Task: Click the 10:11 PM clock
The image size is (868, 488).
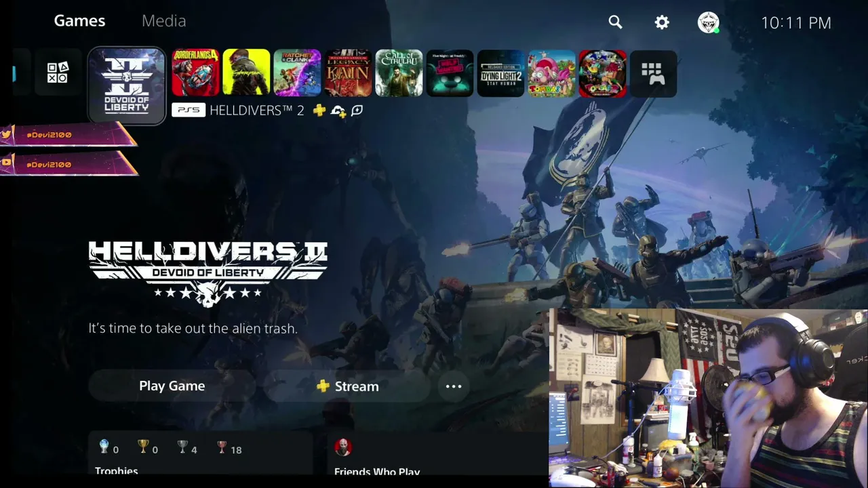Action: (796, 22)
